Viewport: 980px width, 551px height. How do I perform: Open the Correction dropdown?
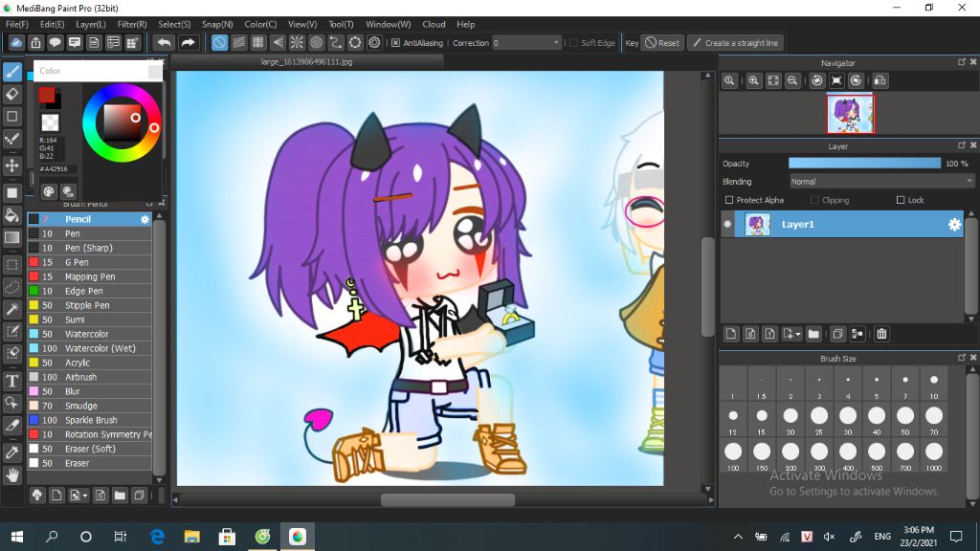point(526,43)
